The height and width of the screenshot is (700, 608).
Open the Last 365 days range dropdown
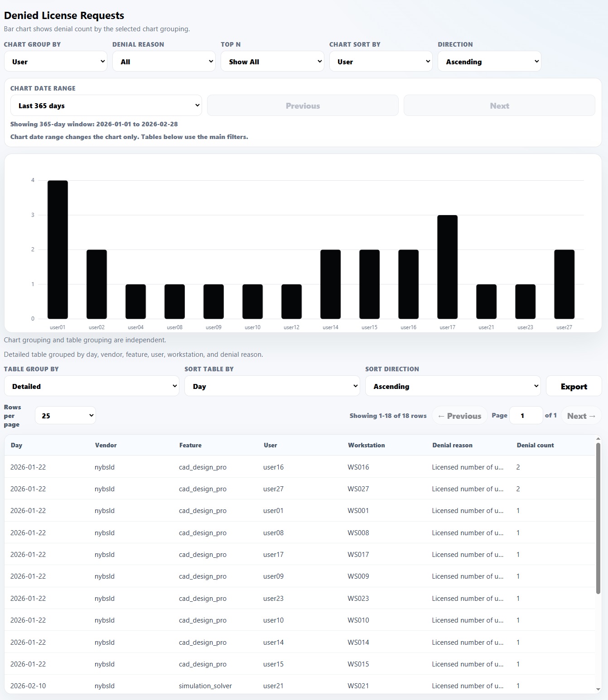coord(106,105)
